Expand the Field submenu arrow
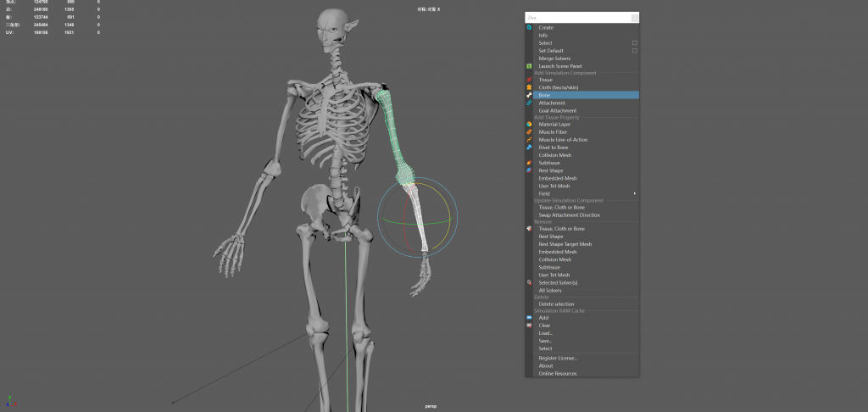 tap(634, 193)
